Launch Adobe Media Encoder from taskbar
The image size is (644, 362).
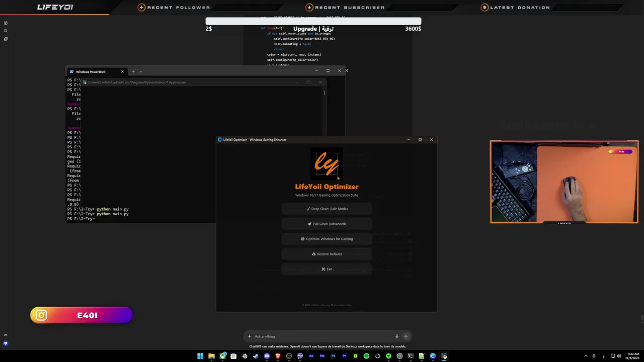(x=322, y=356)
